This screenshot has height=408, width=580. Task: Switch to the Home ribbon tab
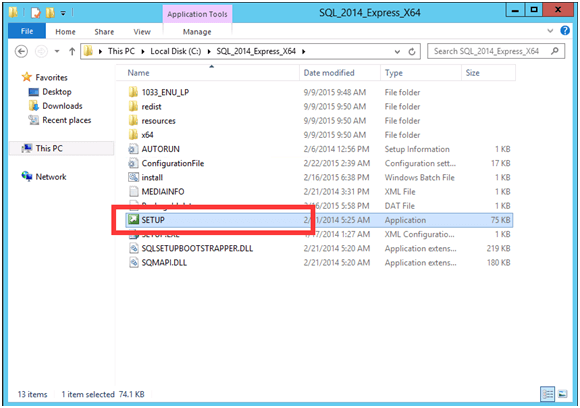pos(65,32)
